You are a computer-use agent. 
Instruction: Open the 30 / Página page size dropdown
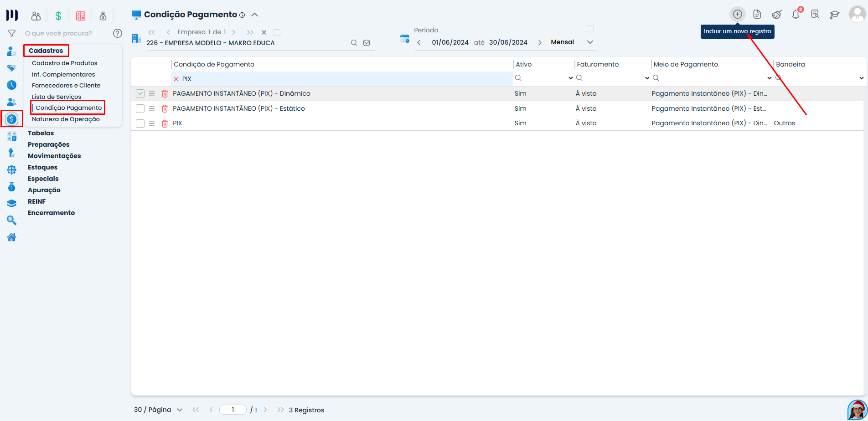[x=179, y=410]
